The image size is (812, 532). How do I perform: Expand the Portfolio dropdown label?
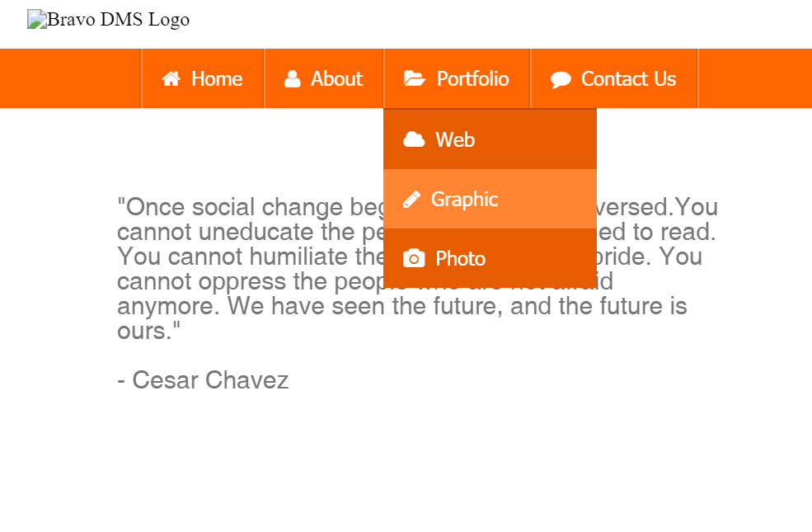pyautogui.click(x=472, y=79)
